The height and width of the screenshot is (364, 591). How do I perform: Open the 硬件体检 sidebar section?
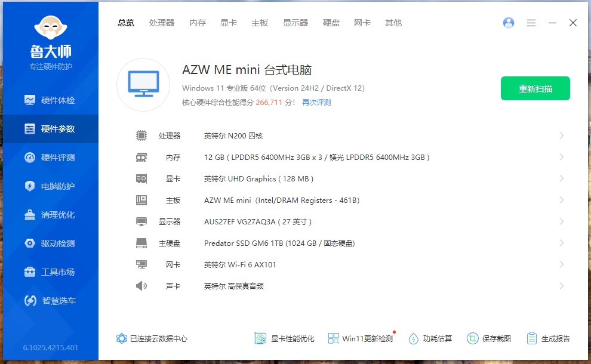pos(50,100)
